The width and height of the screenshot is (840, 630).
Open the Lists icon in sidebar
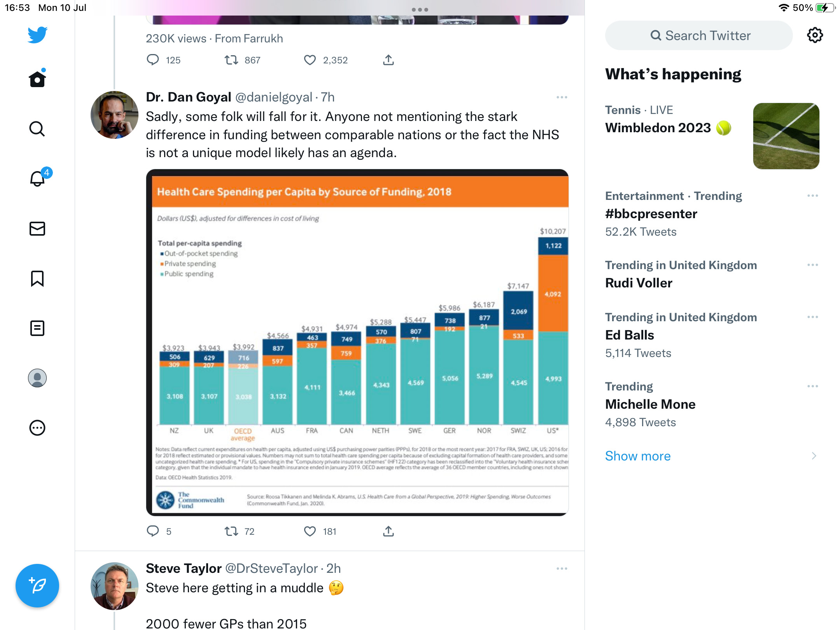(x=37, y=328)
